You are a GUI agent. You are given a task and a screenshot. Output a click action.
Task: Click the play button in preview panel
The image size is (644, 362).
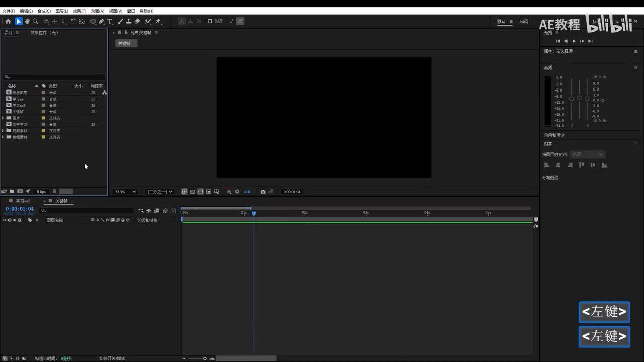coord(574,41)
